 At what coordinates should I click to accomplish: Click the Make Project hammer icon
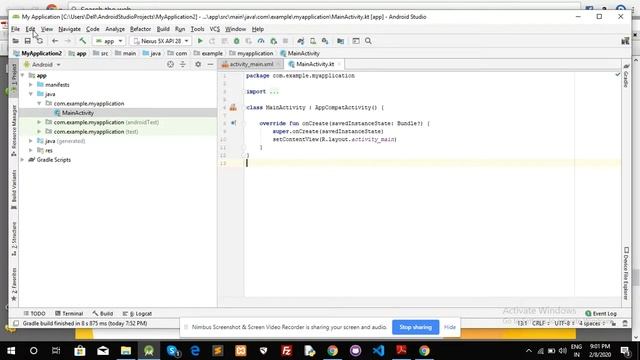82,41
